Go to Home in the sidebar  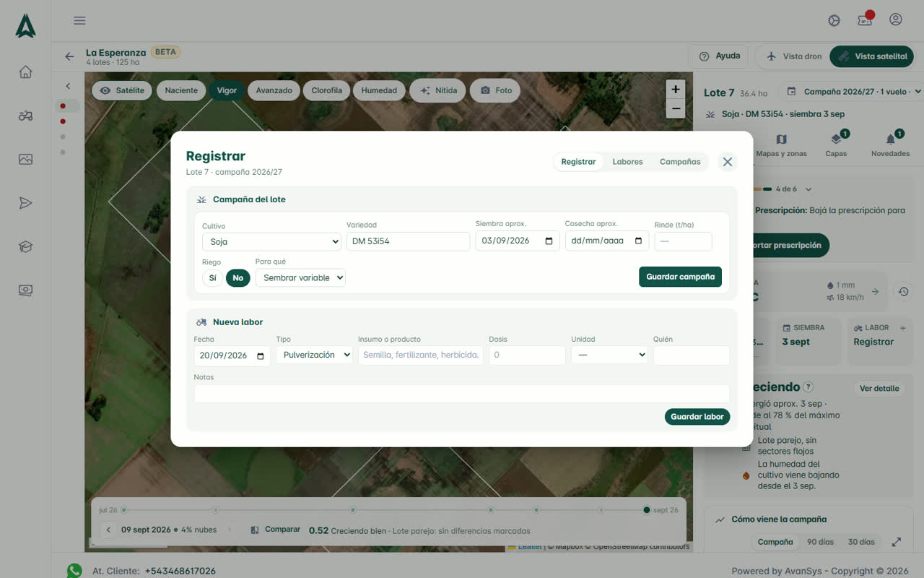click(x=25, y=72)
